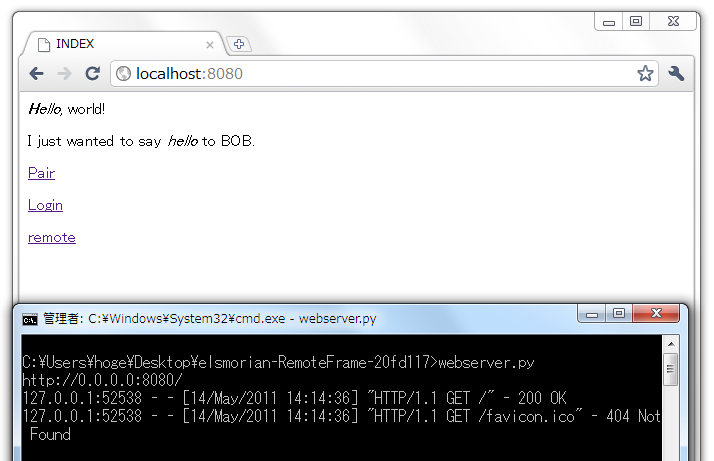Screen dimensions: 714x461
Task: Click the webserver.py command line
Action: click(278, 362)
